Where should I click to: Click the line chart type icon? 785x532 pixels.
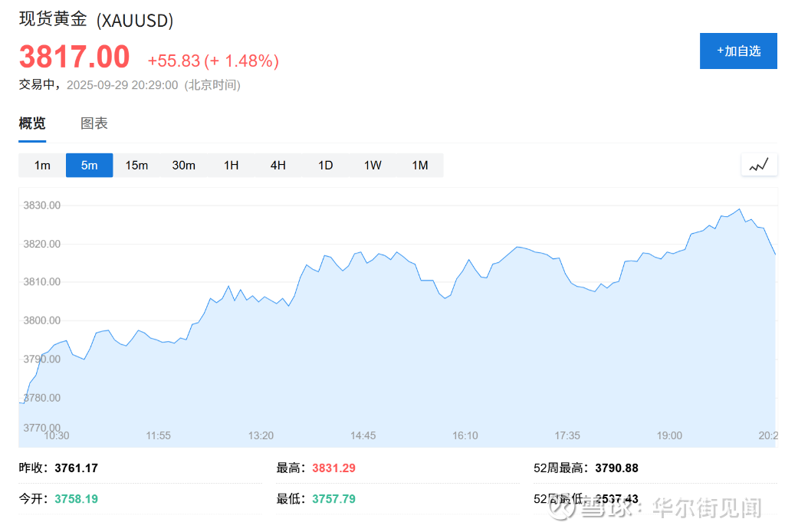pos(759,165)
